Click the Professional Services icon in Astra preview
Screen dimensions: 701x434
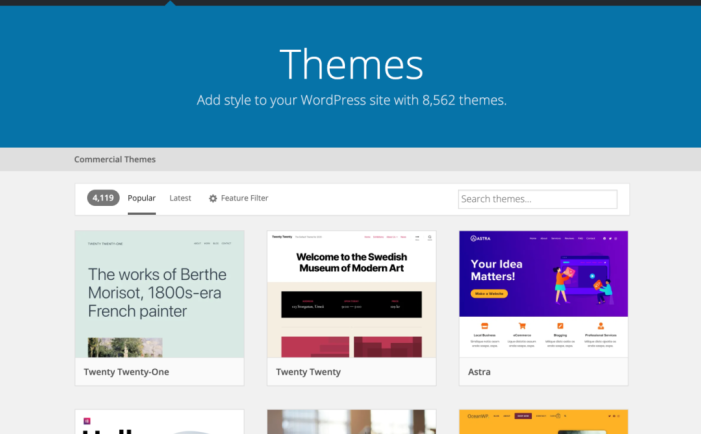602,327
